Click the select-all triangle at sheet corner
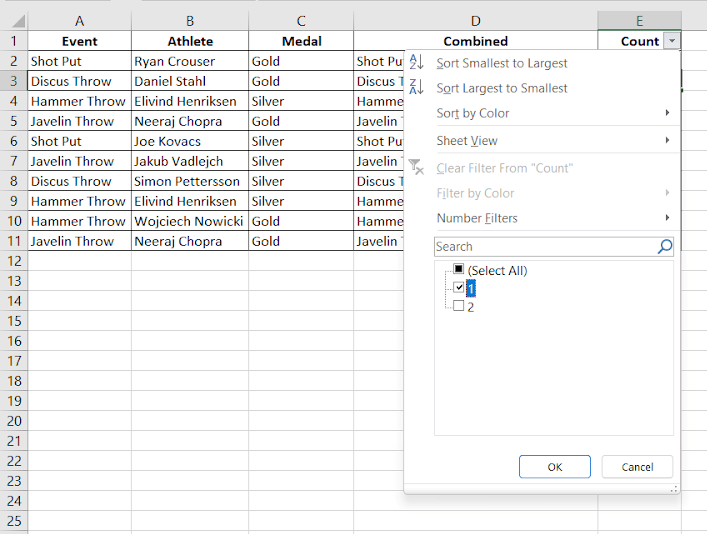Viewport: 707px width, 534px height. tap(18, 21)
